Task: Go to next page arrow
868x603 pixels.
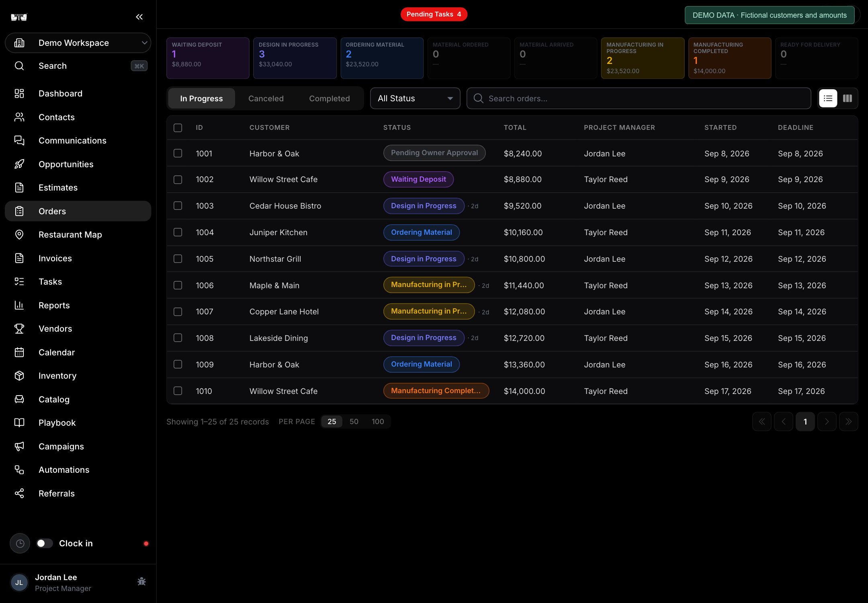Action: pos(827,422)
